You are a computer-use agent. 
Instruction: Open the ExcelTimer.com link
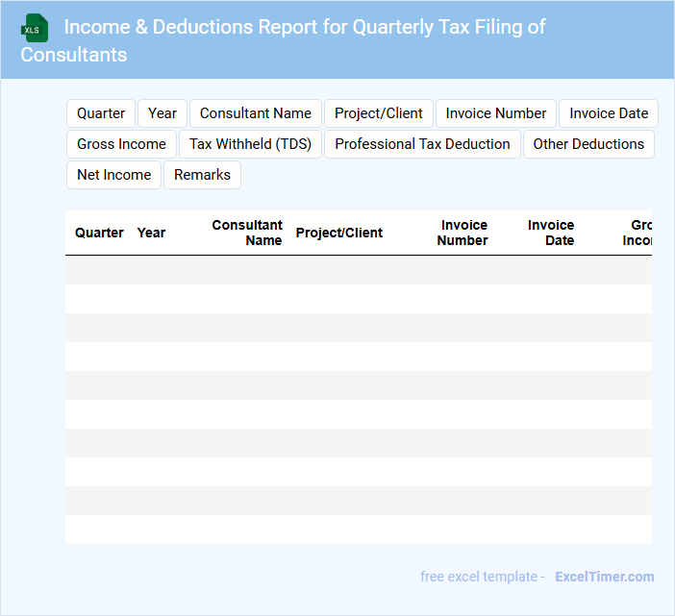click(604, 577)
